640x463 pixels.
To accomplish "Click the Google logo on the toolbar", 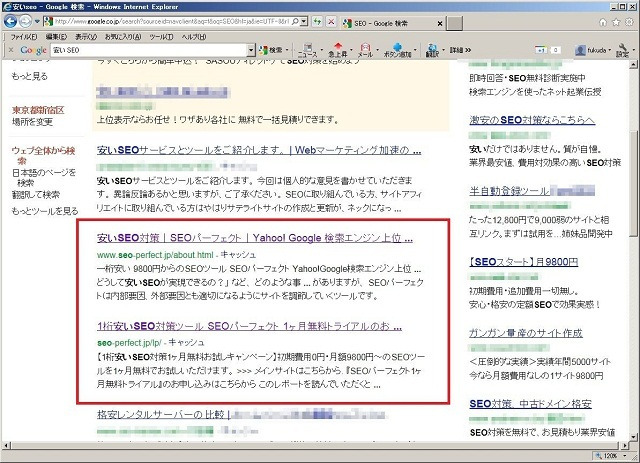I will pyautogui.click(x=33, y=50).
